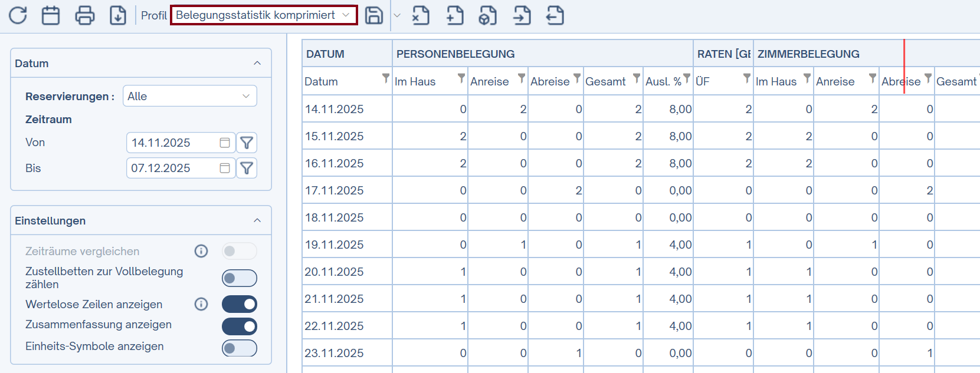Select the 21.11.2025 date cell
The height and width of the screenshot is (373, 980).
347,299
